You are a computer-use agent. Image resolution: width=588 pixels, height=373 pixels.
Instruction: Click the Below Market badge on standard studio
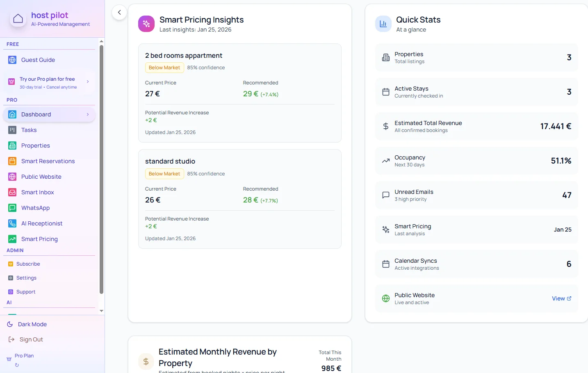[x=164, y=173]
